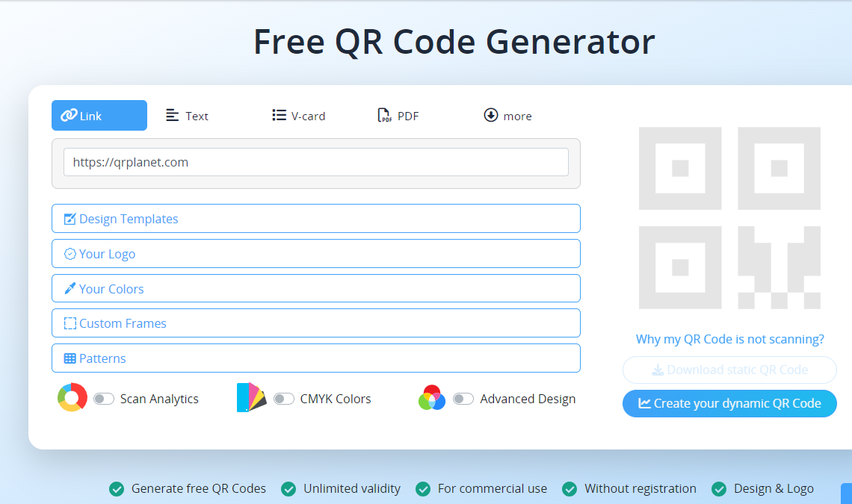Image resolution: width=852 pixels, height=504 pixels.
Task: Click the chain link icon
Action: coord(69,115)
